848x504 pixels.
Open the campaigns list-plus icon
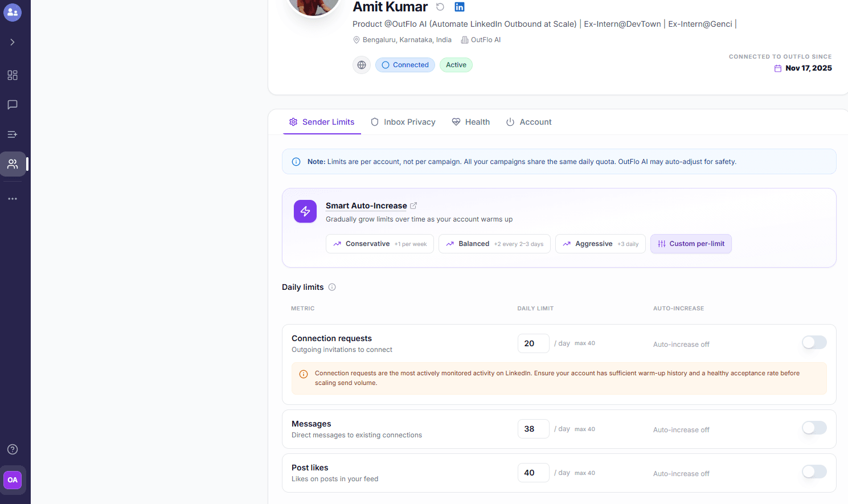[x=13, y=134]
